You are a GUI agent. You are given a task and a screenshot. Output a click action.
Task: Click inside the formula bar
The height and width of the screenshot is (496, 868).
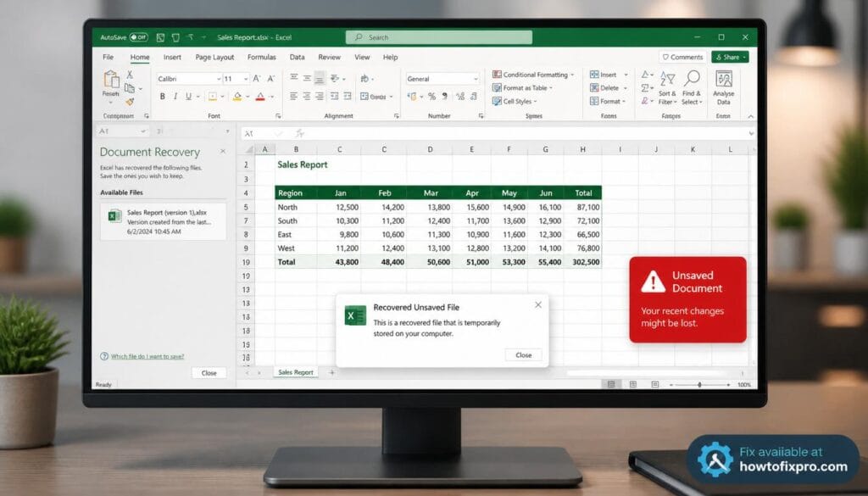pyautogui.click(x=526, y=133)
